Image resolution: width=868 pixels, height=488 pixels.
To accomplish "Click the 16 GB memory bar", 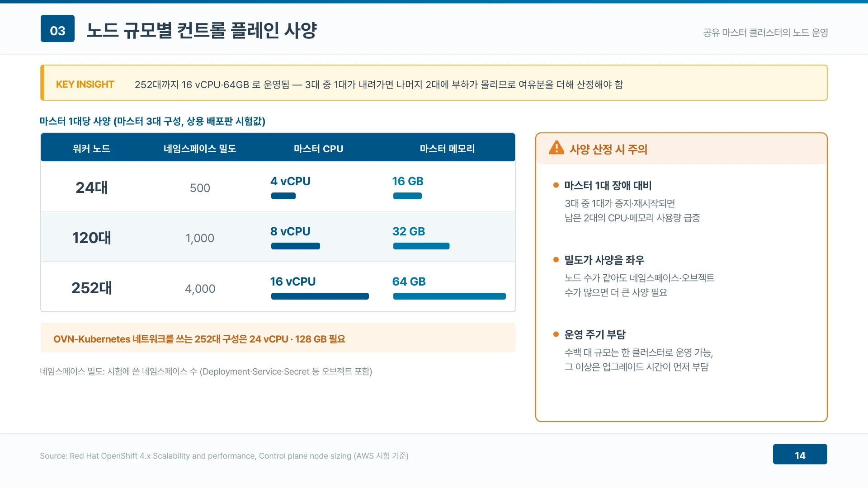I will 407,196.
